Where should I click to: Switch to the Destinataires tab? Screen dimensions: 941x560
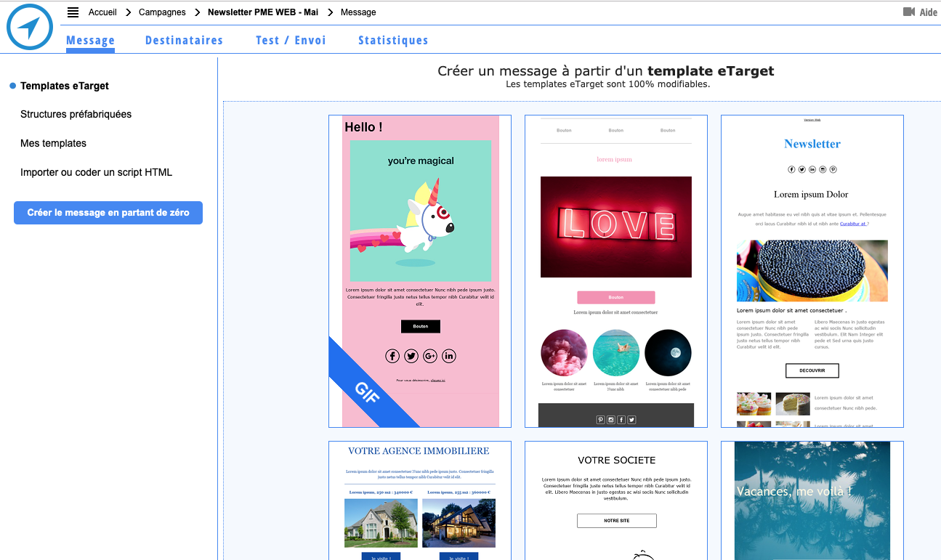[184, 41]
